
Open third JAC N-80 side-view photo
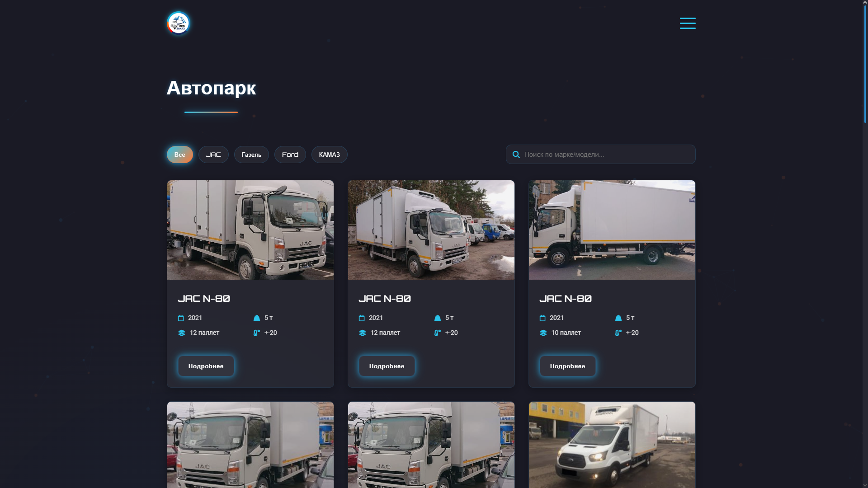click(x=612, y=230)
